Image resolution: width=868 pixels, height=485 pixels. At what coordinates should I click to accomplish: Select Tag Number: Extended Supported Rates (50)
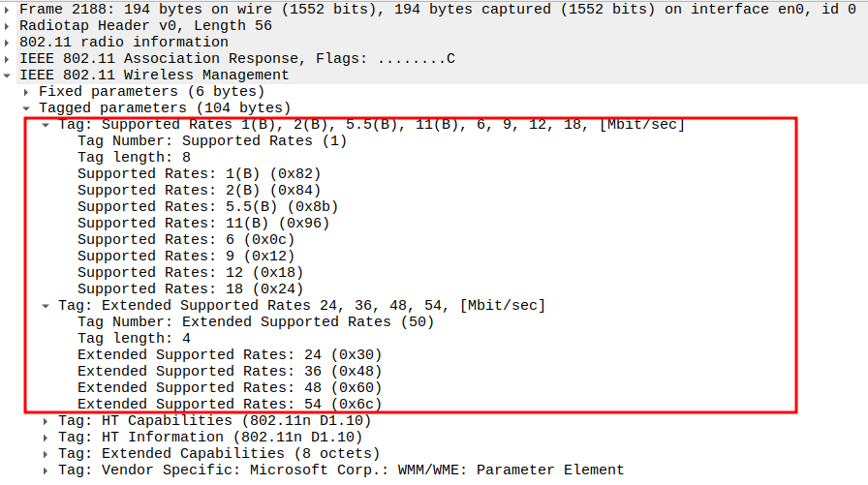coord(256,321)
